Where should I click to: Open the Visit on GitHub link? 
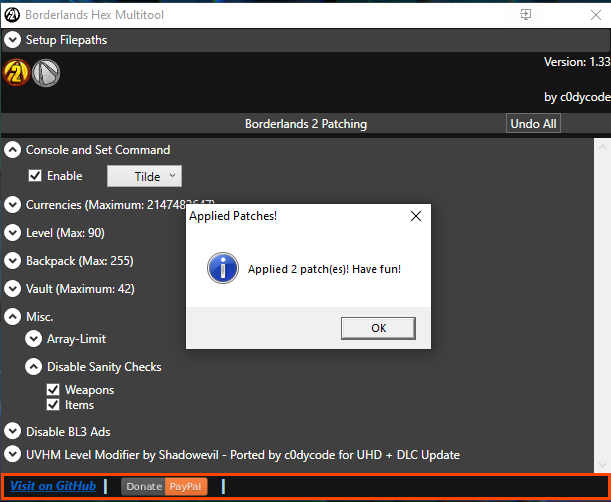53,486
